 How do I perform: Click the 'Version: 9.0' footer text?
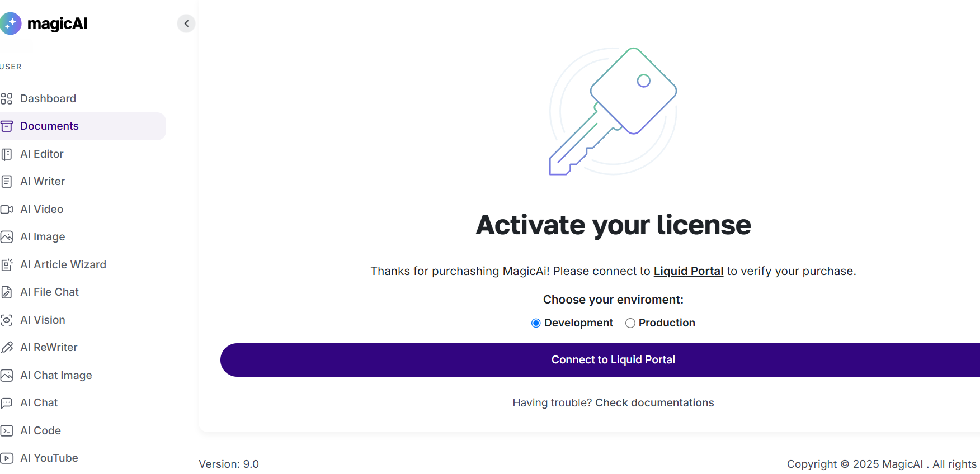(x=229, y=464)
